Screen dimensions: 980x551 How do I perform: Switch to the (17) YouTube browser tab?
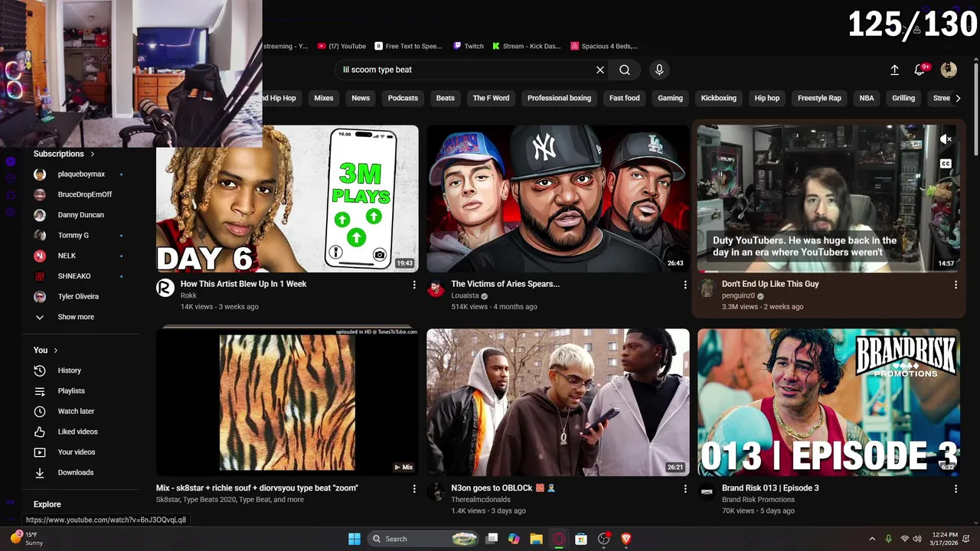[x=342, y=46]
